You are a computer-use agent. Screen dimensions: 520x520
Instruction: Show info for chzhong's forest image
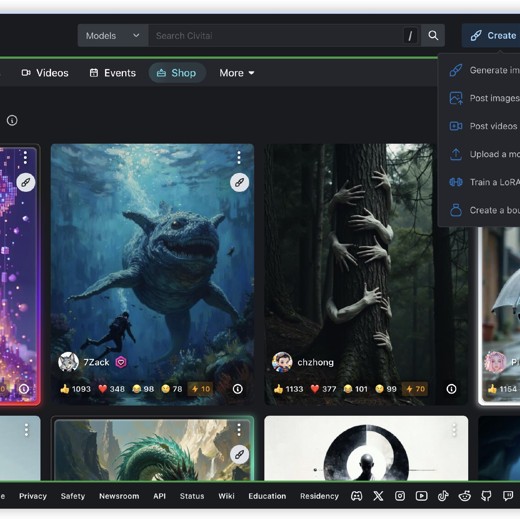tap(451, 389)
